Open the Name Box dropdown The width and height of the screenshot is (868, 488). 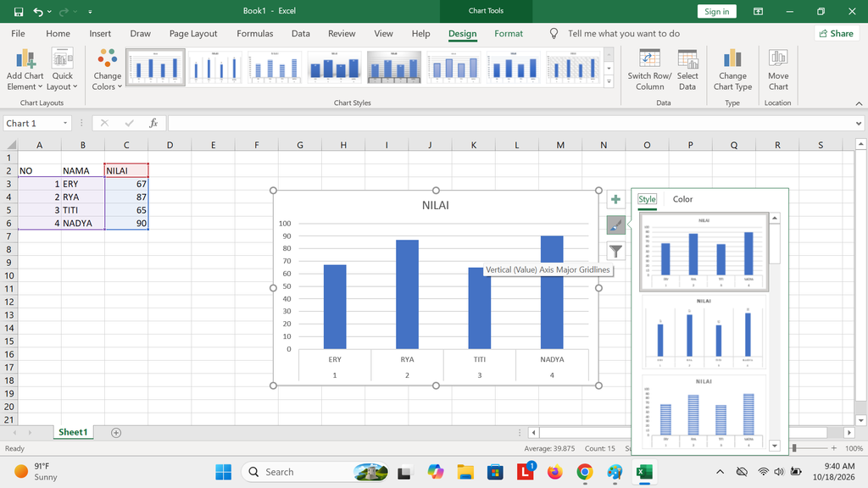[x=65, y=123]
